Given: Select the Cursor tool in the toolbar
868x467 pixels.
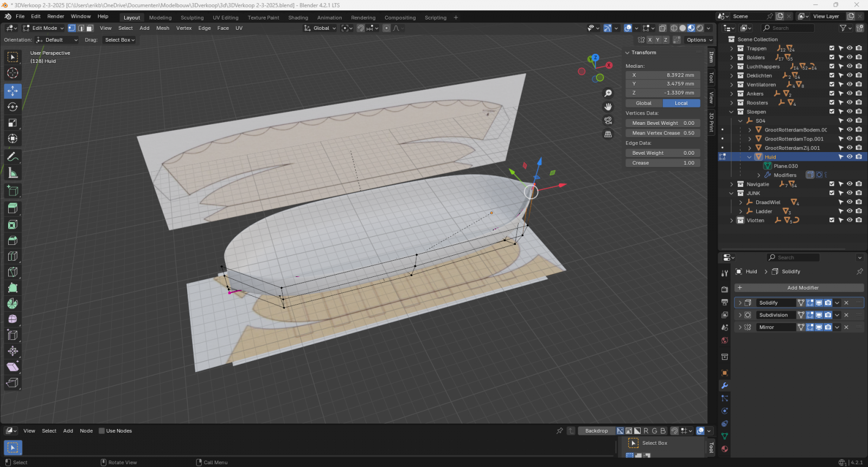Looking at the screenshot, I should [12, 73].
